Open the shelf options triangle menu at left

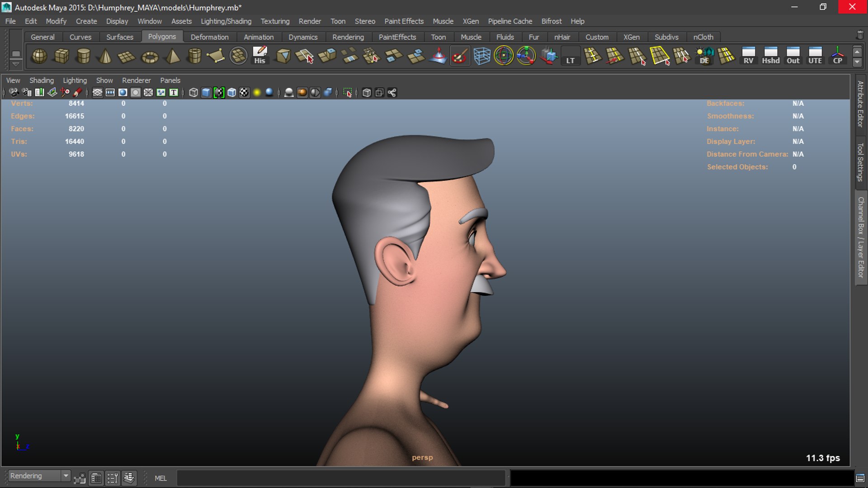coord(16,64)
